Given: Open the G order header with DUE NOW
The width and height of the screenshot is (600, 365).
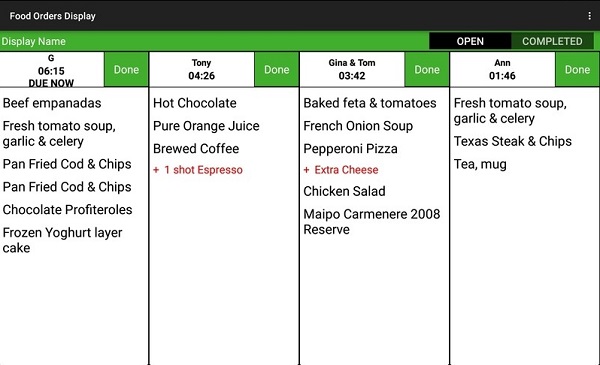Looking at the screenshot, I should pos(51,70).
